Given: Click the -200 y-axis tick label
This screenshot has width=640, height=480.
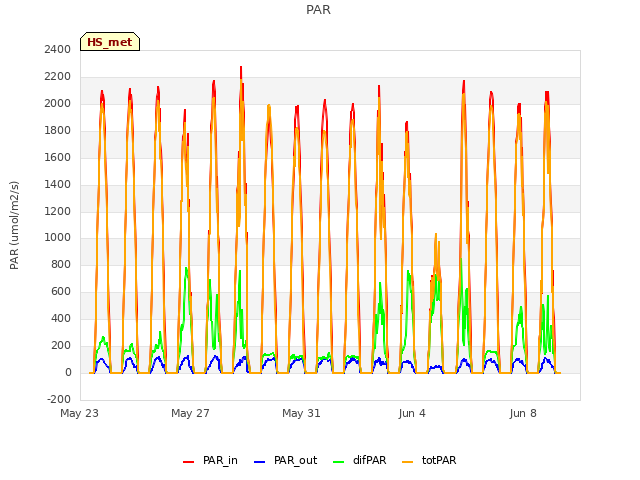Looking at the screenshot, I should pos(59,399).
